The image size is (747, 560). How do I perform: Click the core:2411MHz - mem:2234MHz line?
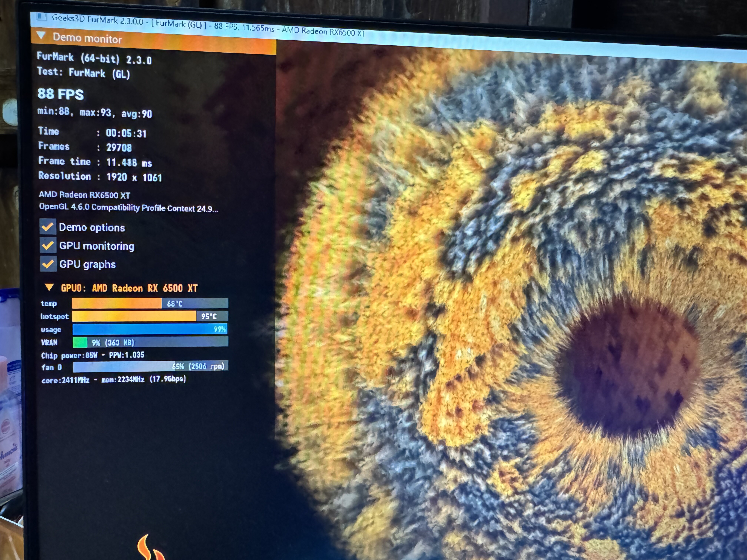point(113,380)
